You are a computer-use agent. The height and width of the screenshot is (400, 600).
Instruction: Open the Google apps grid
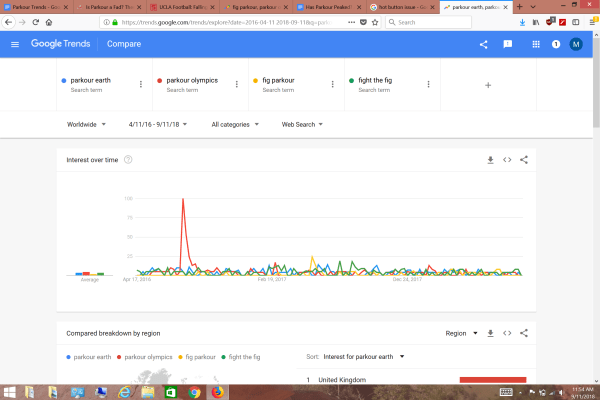(x=536, y=44)
